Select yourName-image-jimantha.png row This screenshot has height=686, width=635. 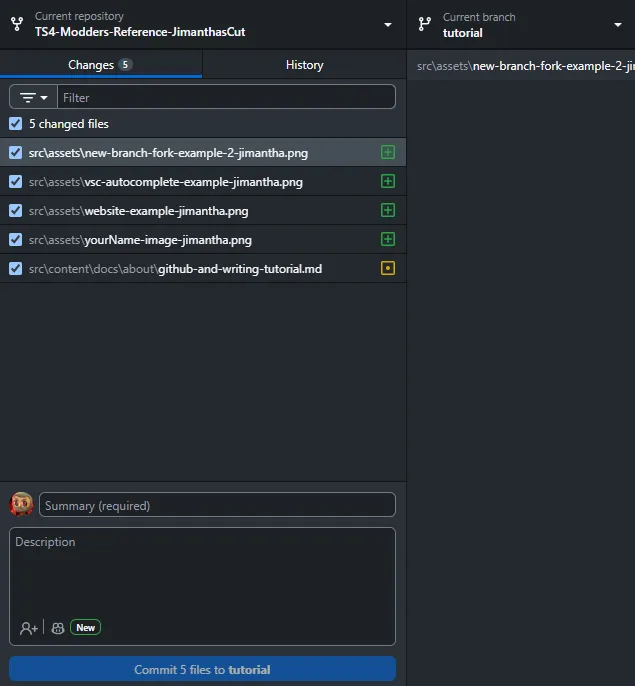click(203, 239)
